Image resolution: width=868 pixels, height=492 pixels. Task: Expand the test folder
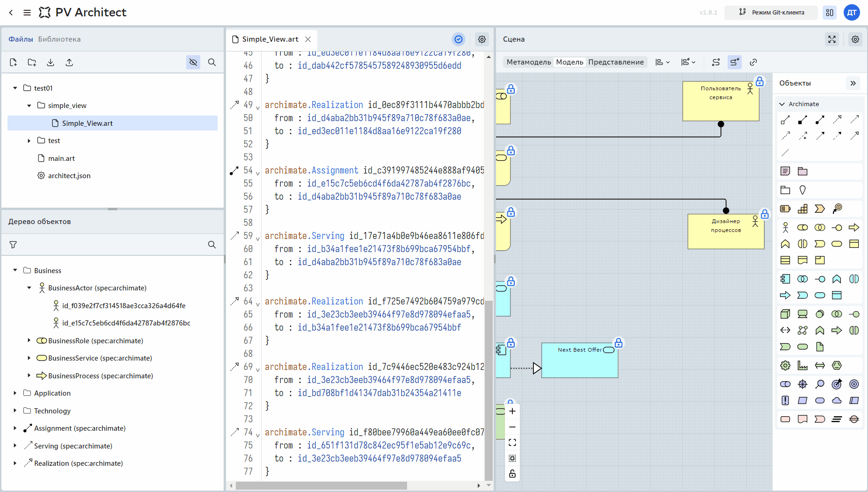[x=29, y=141]
